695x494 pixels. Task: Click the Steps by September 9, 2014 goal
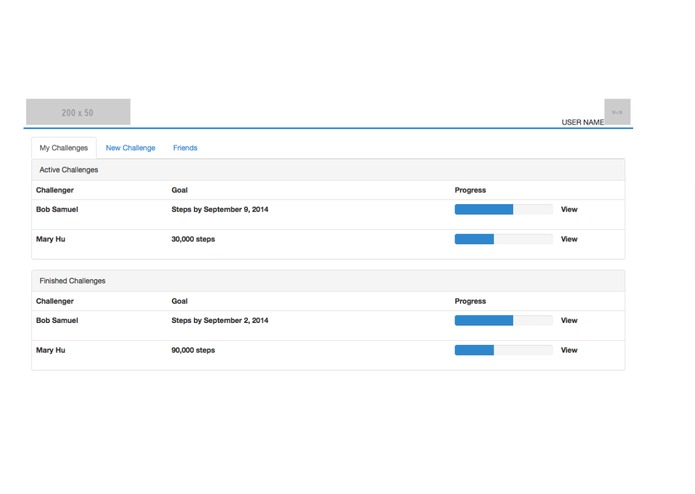click(x=220, y=210)
